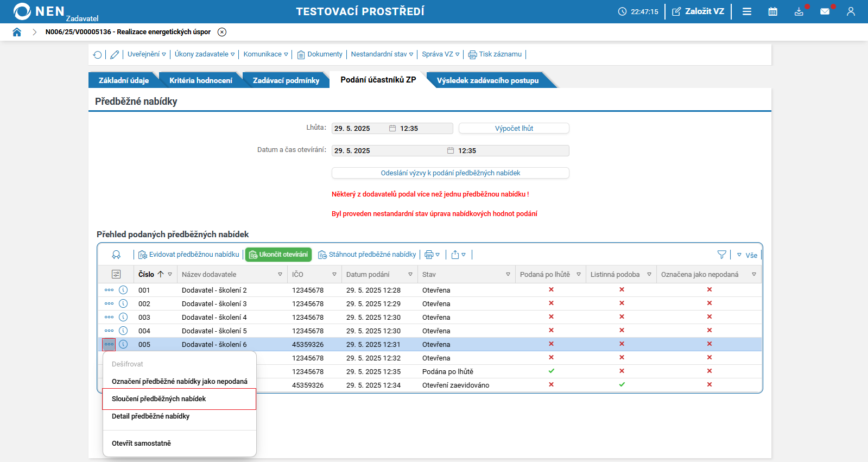Click Evidovat předběžnou nabídku

pos(189,255)
